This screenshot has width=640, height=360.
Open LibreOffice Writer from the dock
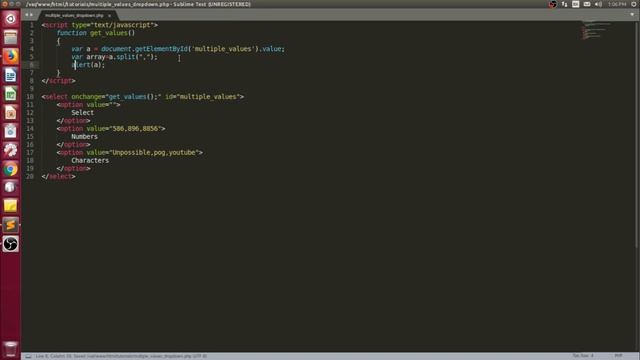(x=11, y=75)
